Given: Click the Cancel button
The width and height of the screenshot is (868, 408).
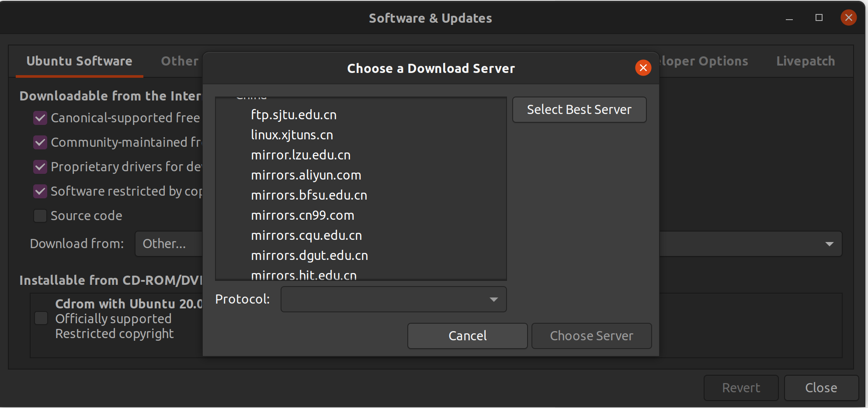Looking at the screenshot, I should [467, 336].
